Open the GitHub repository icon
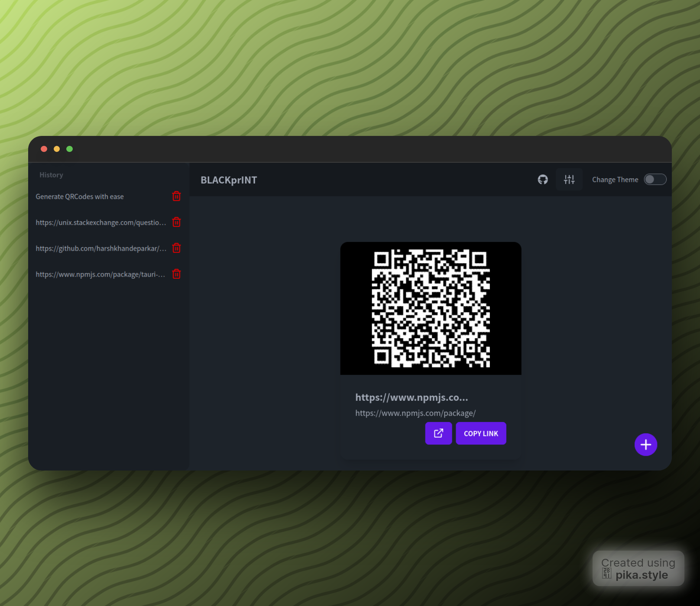The height and width of the screenshot is (606, 700). coord(543,179)
